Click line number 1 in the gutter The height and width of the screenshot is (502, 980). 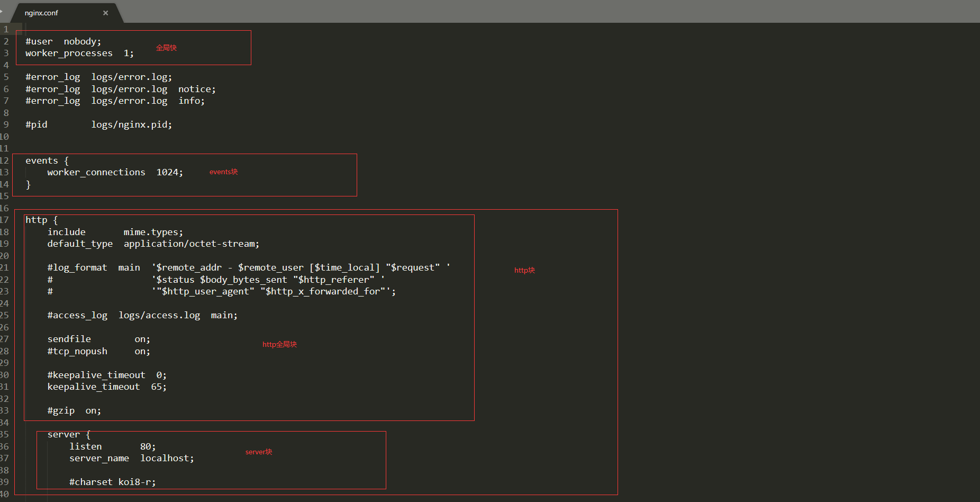(6, 30)
